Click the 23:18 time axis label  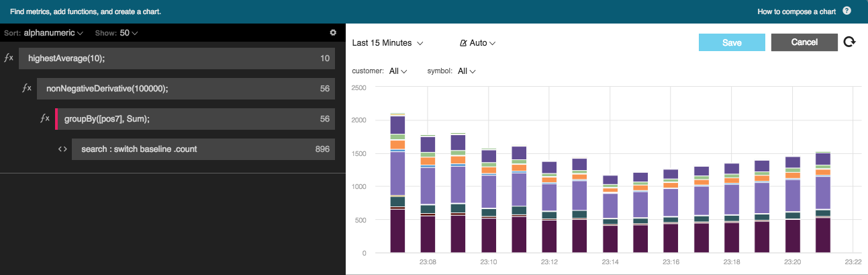(732, 262)
